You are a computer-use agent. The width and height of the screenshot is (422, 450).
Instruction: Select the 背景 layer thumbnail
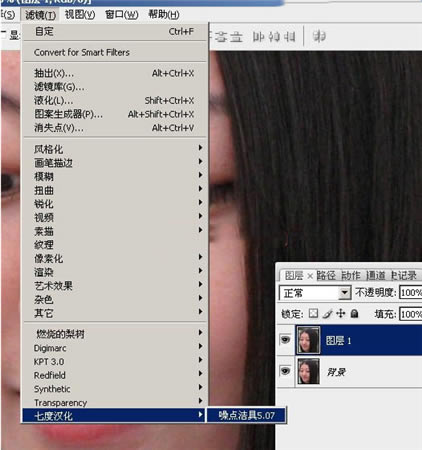pos(308,371)
